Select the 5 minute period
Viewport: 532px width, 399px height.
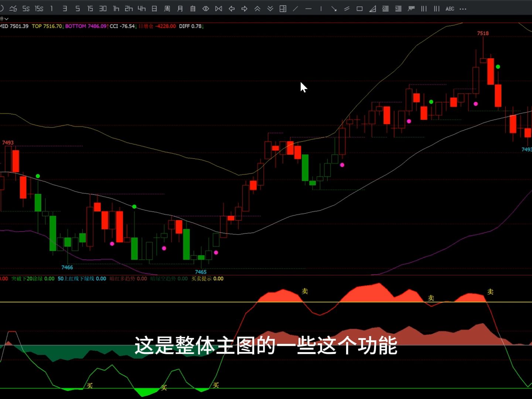78,8
